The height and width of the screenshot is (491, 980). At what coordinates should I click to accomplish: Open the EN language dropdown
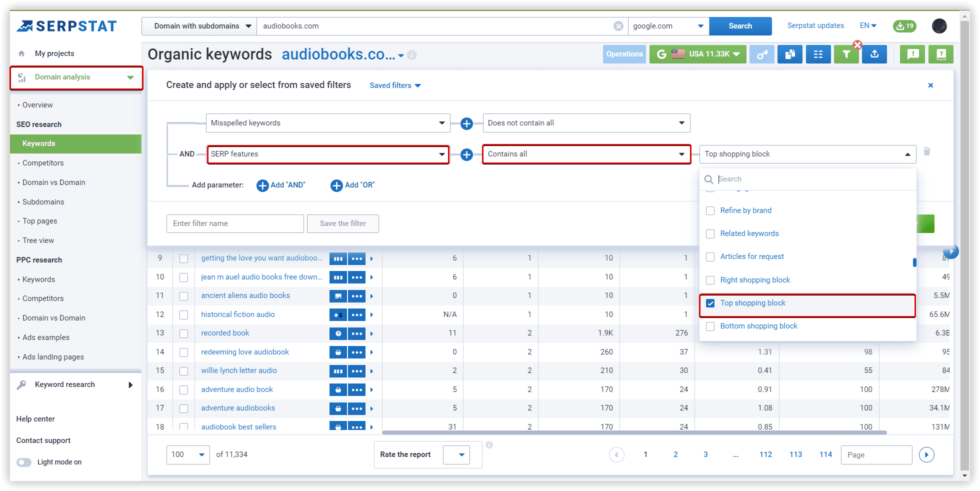[868, 25]
